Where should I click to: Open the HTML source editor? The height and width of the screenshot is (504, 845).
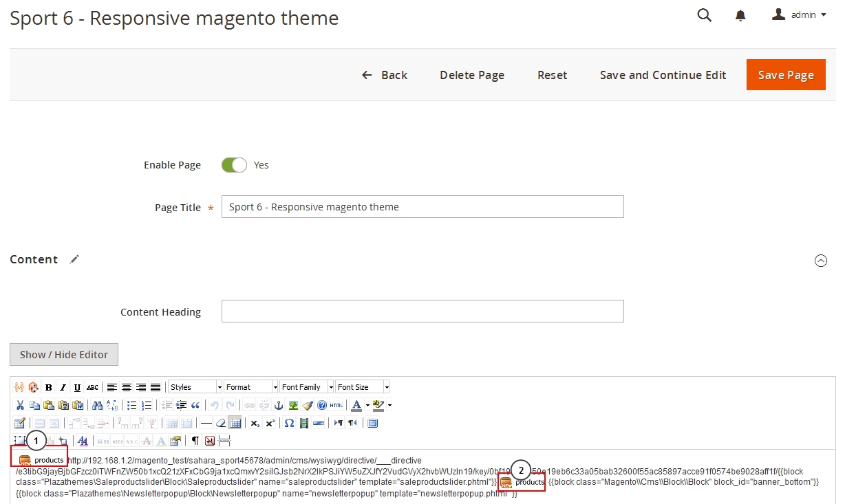pos(336,405)
